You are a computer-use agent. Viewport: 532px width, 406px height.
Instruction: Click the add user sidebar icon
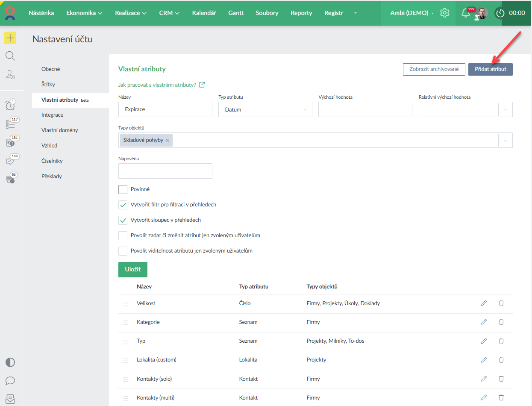(x=10, y=75)
